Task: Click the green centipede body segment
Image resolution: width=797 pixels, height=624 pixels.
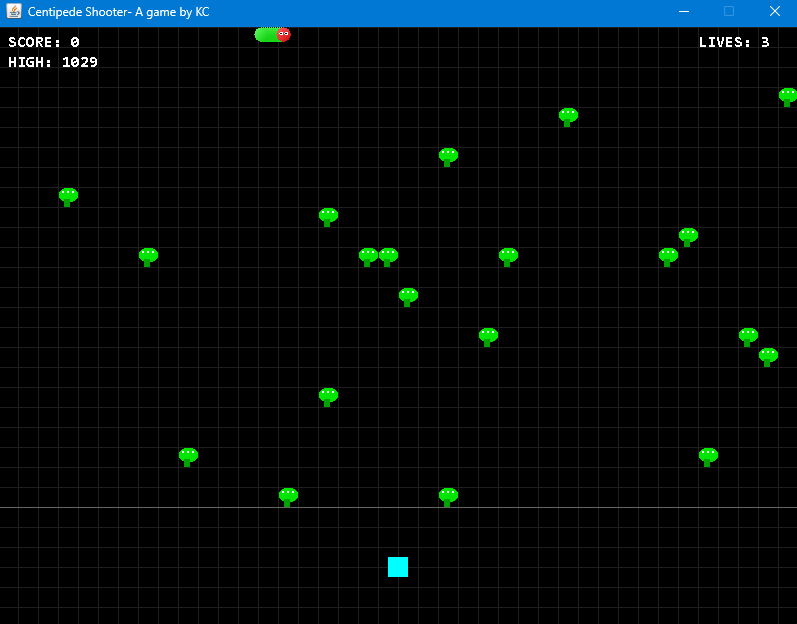Action: 265,35
